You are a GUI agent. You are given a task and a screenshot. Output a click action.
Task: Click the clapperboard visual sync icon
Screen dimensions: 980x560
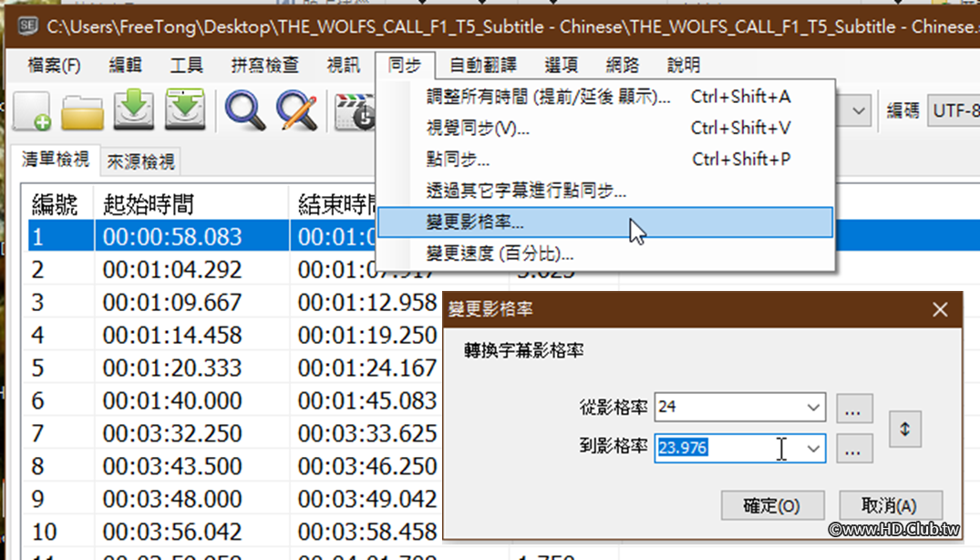pyautogui.click(x=355, y=112)
